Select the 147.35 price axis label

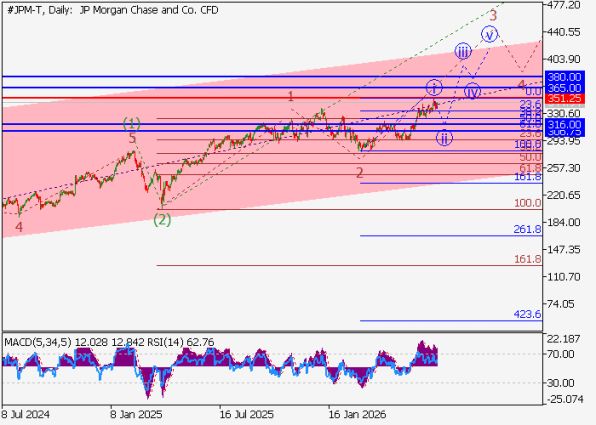point(563,249)
